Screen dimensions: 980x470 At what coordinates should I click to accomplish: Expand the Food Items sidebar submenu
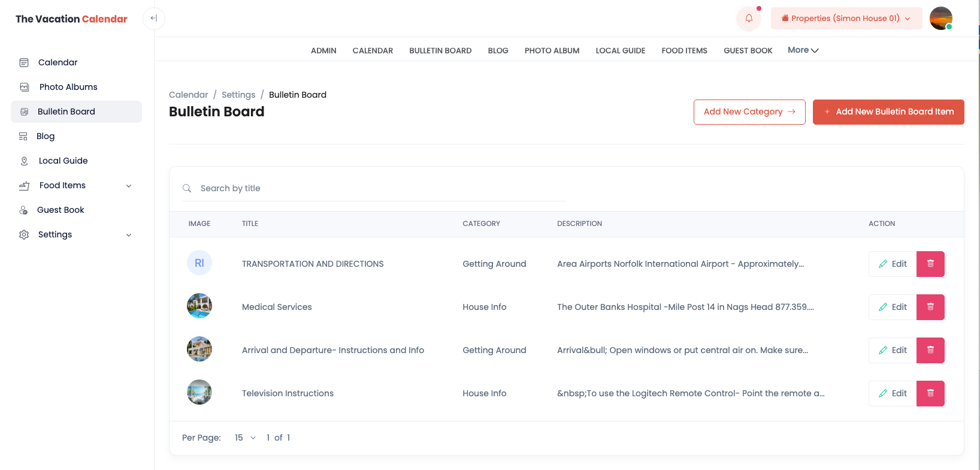(x=129, y=186)
